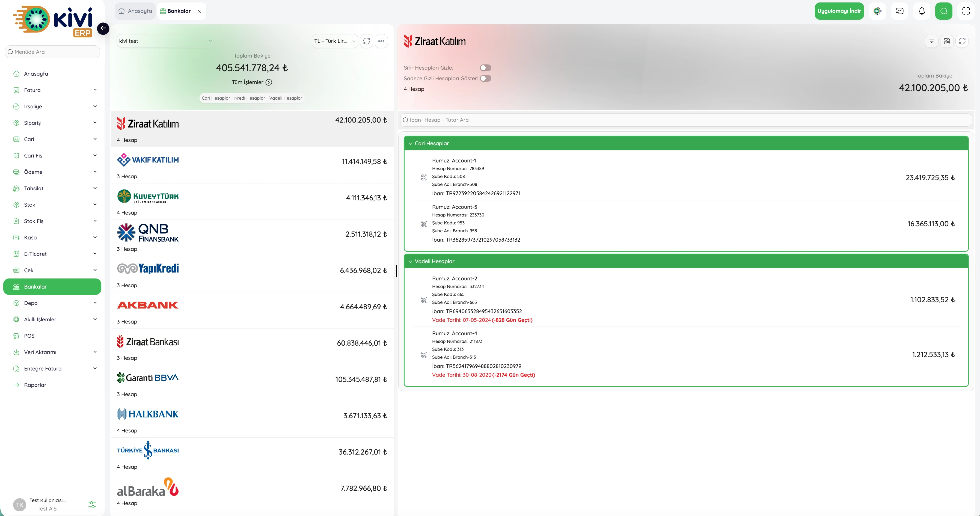Select the Türkiye İş Bankası row
Image resolution: width=980 pixels, height=516 pixels.
click(x=252, y=456)
